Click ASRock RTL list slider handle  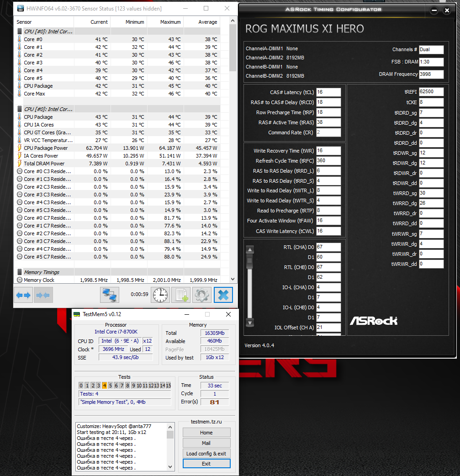(250, 261)
